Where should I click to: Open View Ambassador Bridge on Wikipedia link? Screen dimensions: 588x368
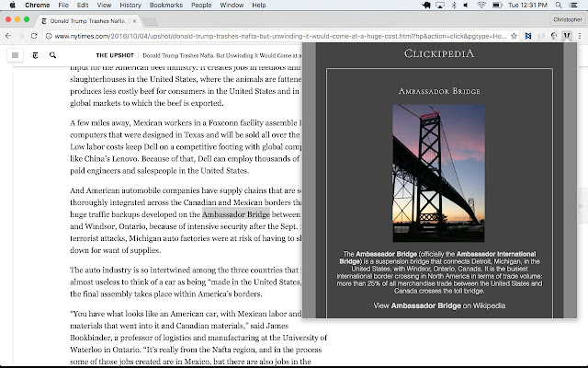tap(426, 305)
